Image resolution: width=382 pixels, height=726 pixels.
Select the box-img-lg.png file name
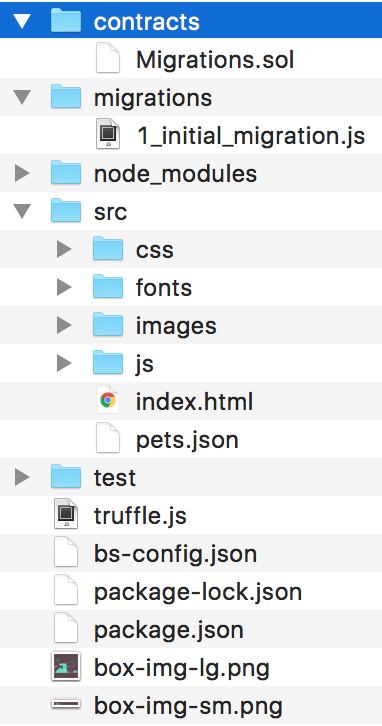pyautogui.click(x=182, y=667)
